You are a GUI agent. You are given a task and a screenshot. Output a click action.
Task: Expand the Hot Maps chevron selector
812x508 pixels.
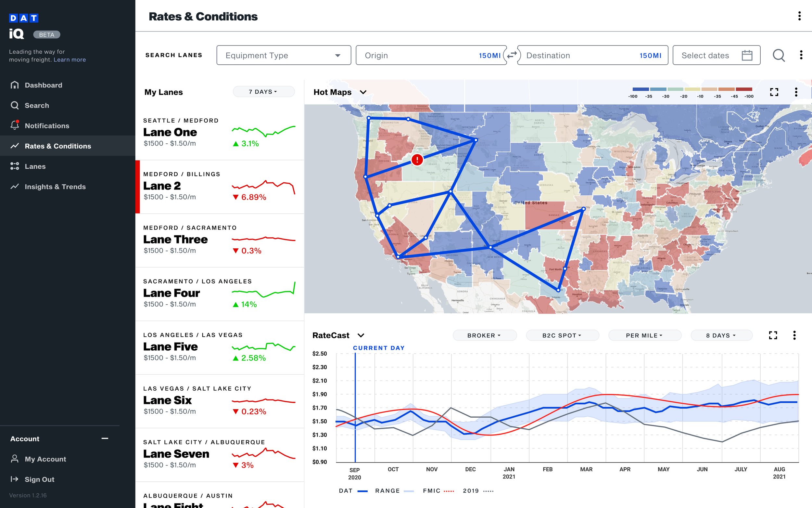[x=363, y=92]
